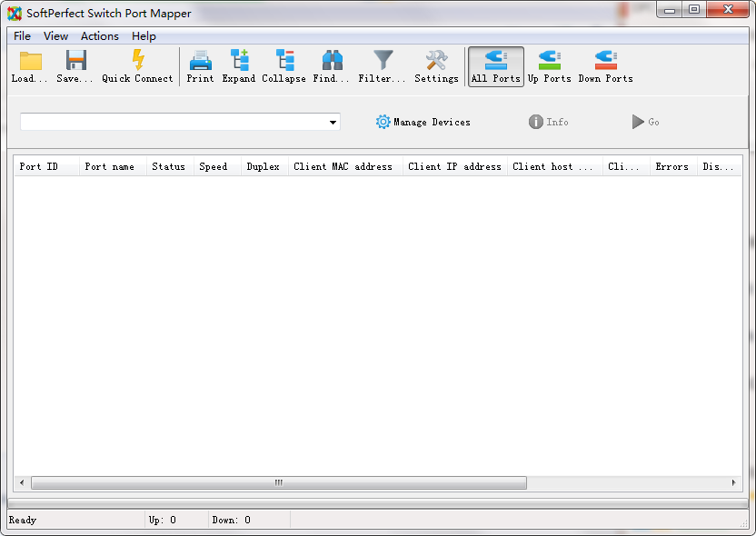
Task: Open Settings tools icon
Action: [x=437, y=61]
